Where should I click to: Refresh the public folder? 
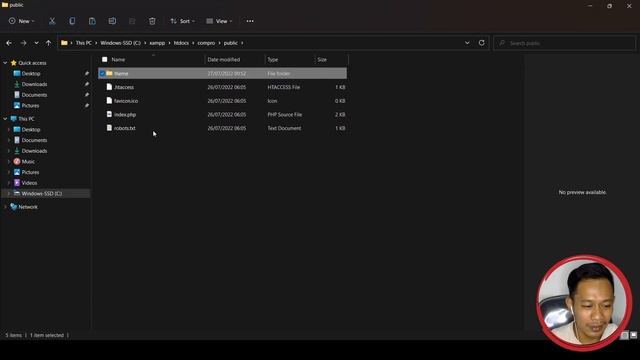point(482,43)
